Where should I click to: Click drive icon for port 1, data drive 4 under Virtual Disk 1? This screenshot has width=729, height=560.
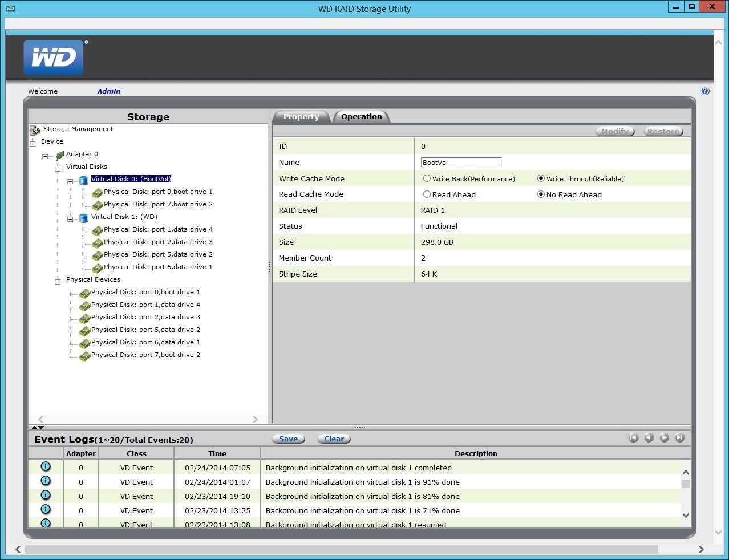[x=97, y=231]
